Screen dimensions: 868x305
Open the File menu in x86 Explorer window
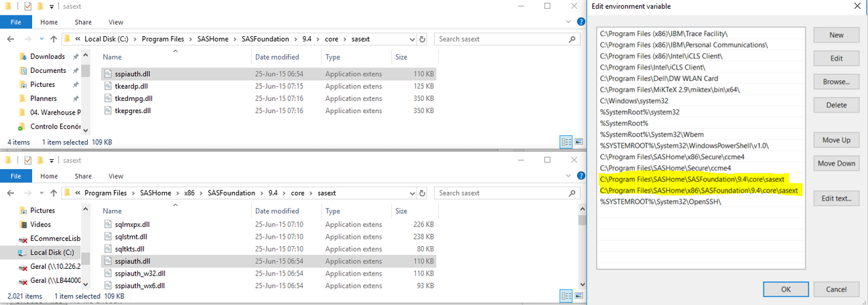click(15, 176)
